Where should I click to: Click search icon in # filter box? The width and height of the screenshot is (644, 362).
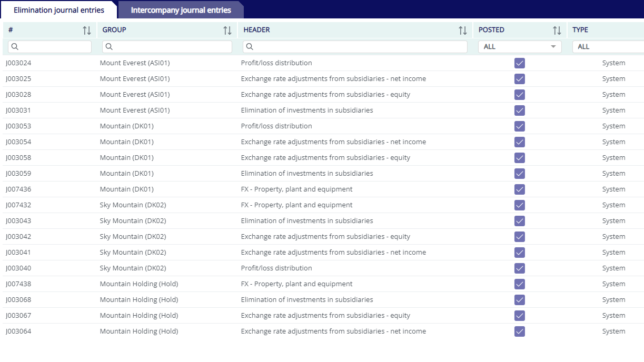coord(15,47)
